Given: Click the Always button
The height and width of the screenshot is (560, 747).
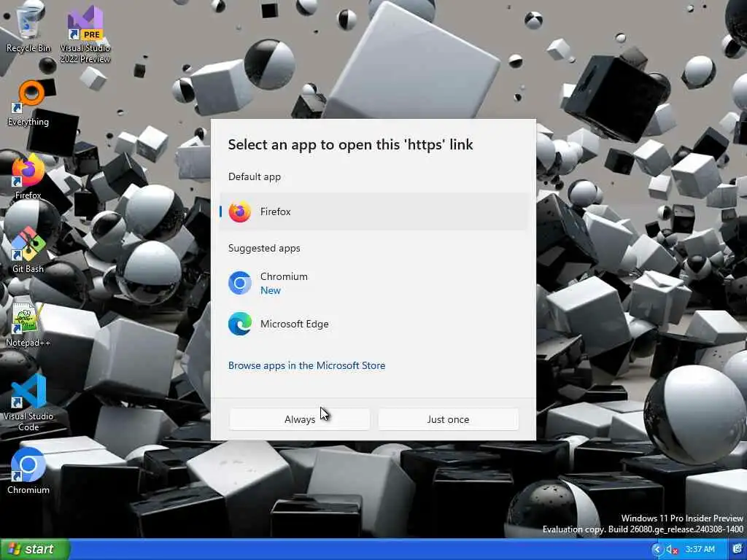Looking at the screenshot, I should [x=300, y=419].
